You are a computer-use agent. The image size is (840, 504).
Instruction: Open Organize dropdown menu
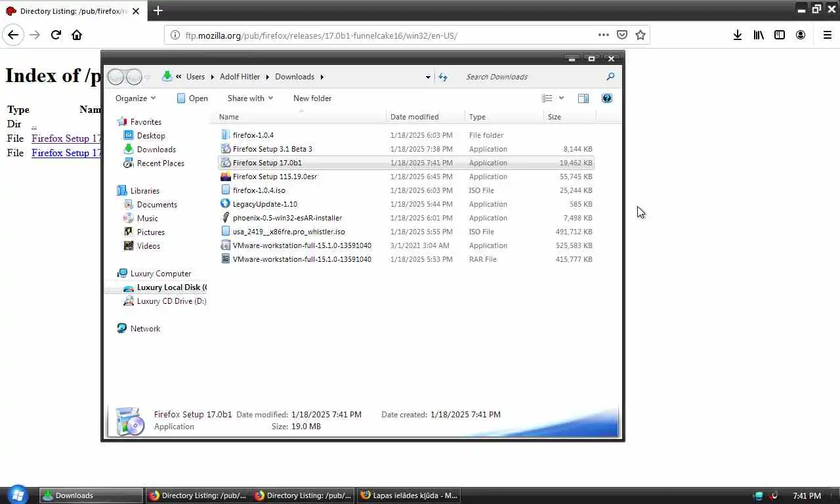pyautogui.click(x=135, y=98)
